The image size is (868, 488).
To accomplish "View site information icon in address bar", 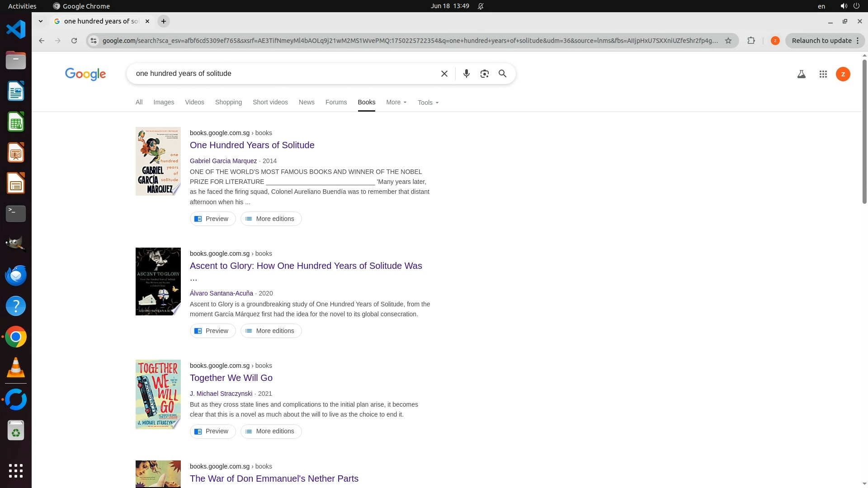I will coord(94,41).
